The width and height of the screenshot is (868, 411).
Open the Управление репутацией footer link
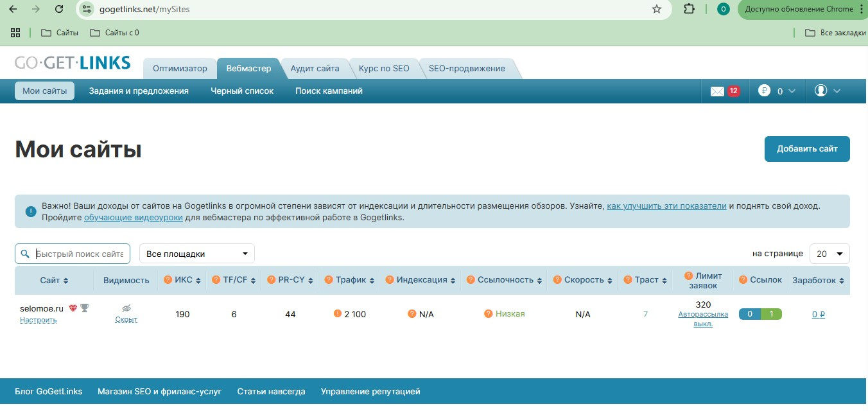(370, 391)
